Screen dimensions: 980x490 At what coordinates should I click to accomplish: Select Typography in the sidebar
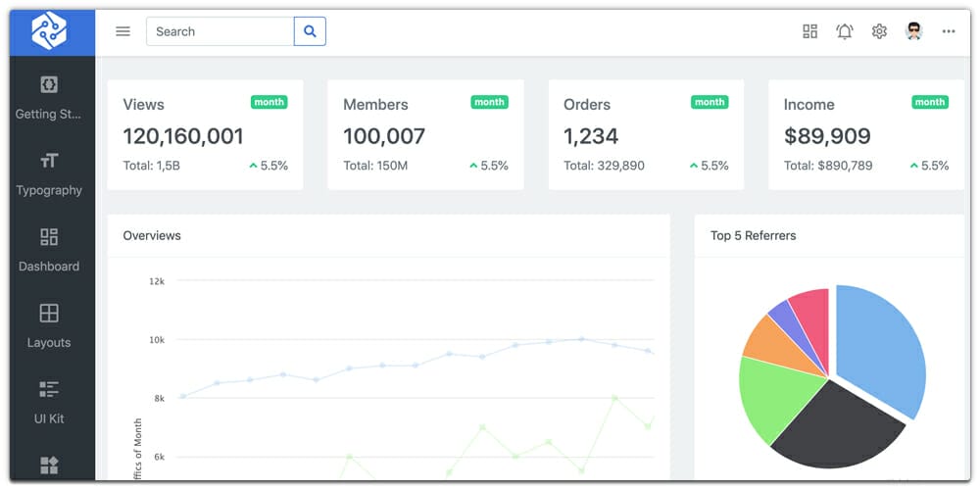point(49,173)
